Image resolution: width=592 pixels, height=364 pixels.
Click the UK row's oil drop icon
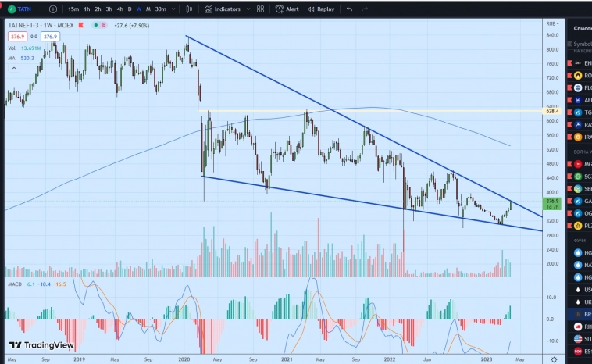click(578, 302)
